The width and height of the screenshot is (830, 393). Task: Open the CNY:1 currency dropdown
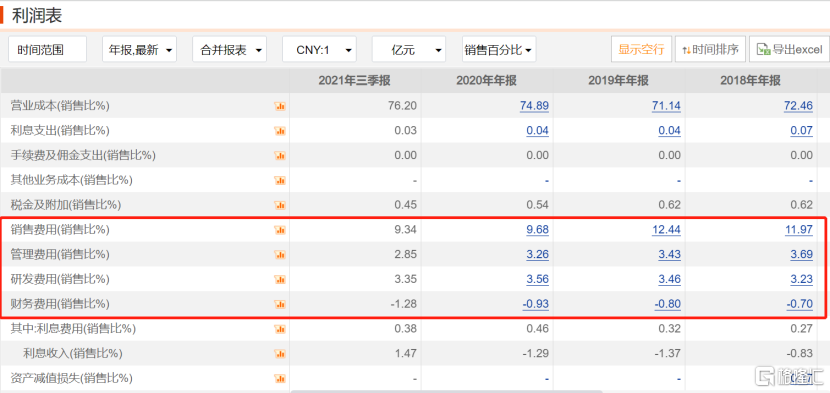click(x=319, y=50)
